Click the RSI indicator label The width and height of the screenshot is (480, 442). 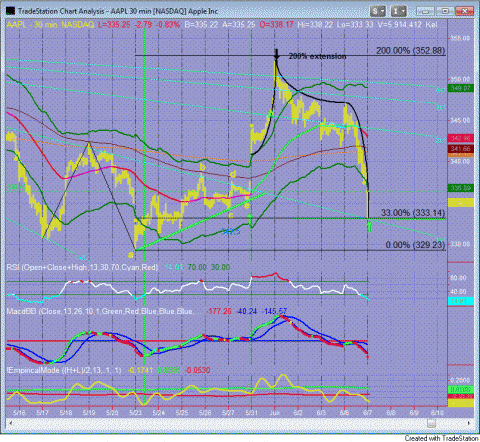[82, 267]
